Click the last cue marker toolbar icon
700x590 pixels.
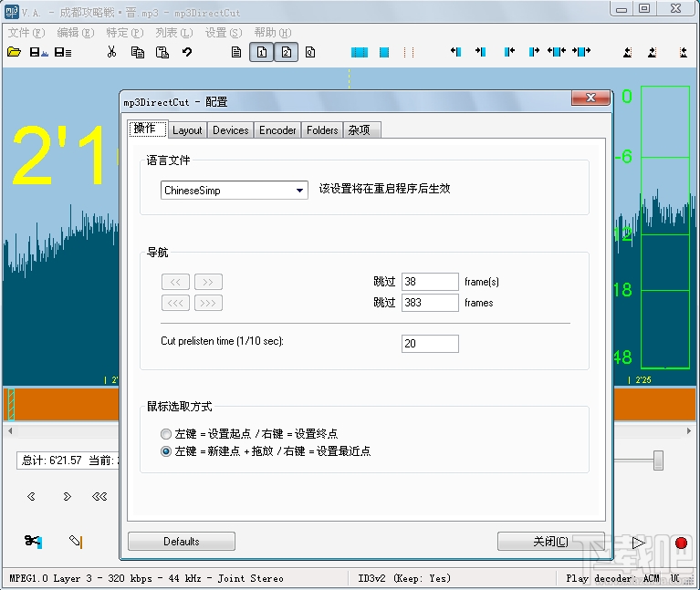tap(683, 52)
